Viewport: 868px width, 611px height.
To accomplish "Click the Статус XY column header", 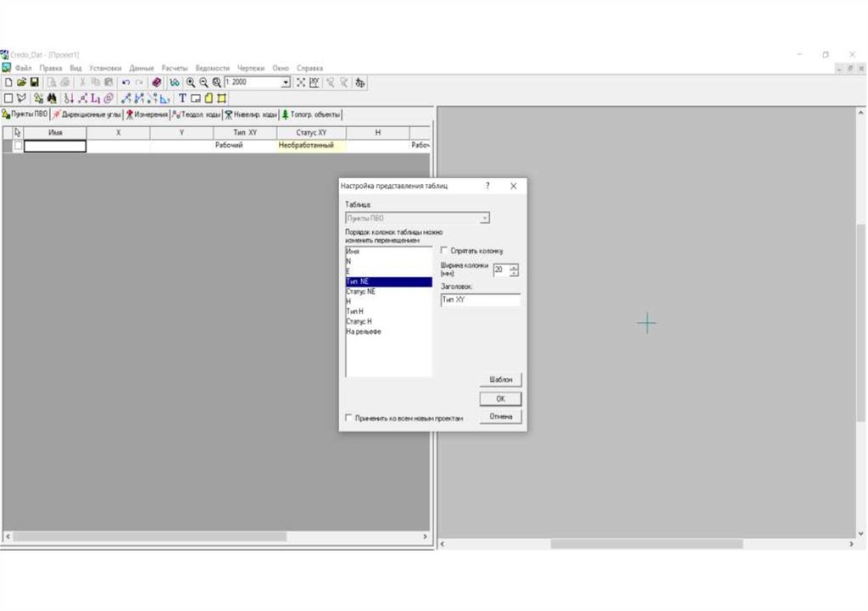I will click(x=311, y=133).
